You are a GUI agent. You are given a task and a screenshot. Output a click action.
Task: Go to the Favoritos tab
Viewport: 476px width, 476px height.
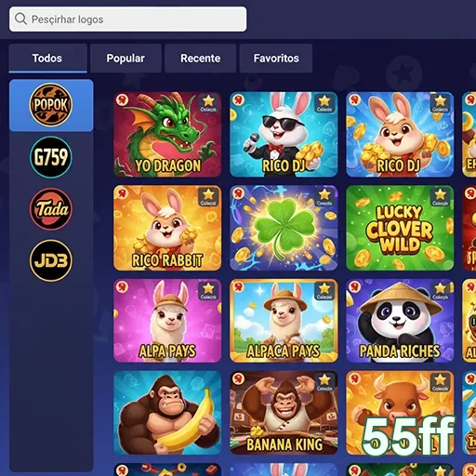[x=276, y=59]
